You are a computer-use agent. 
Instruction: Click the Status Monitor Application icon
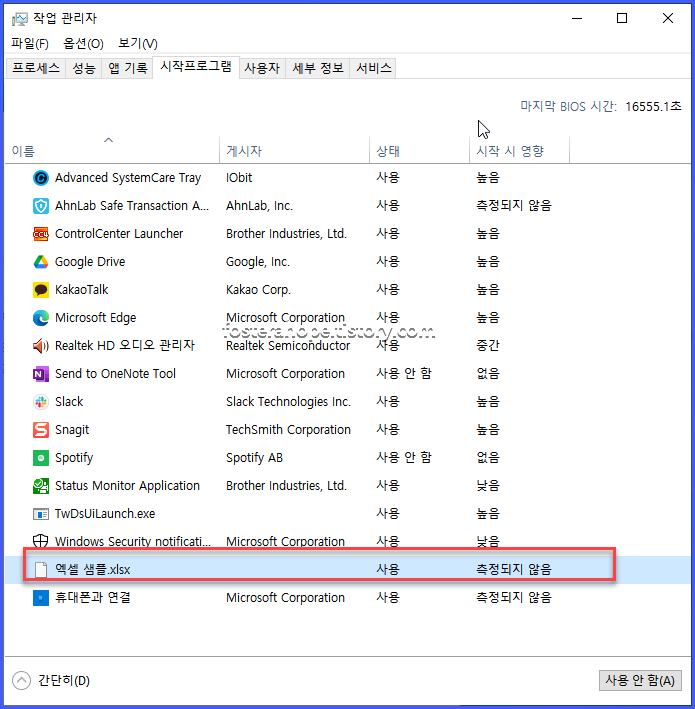click(x=41, y=486)
